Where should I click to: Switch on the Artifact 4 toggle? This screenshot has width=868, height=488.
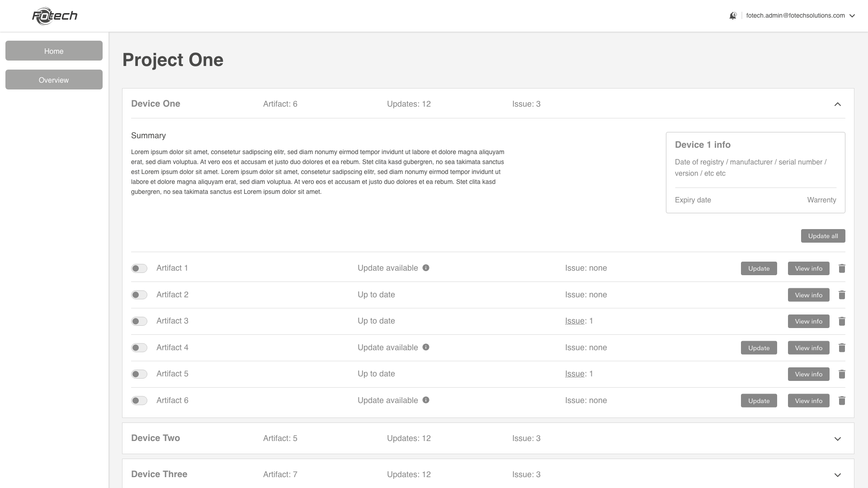click(139, 348)
